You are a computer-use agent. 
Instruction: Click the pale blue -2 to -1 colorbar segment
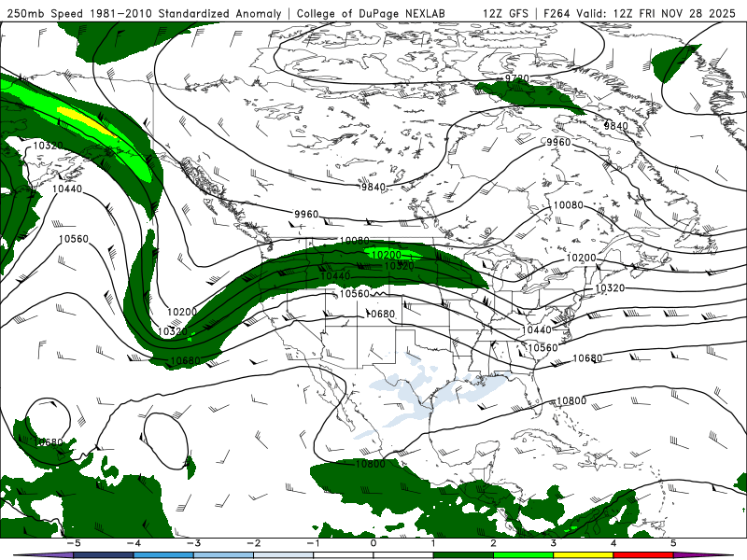click(284, 555)
